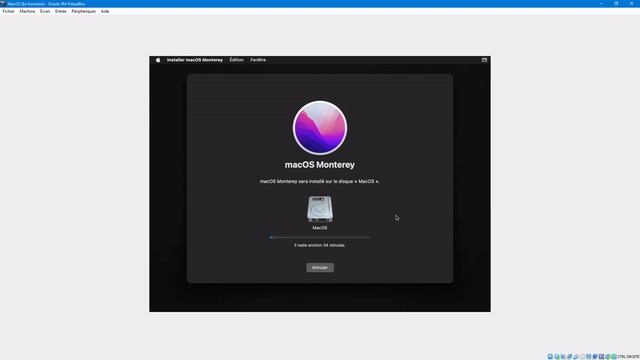Close the VirtualBox window
640x360 pixels.
point(631,3)
